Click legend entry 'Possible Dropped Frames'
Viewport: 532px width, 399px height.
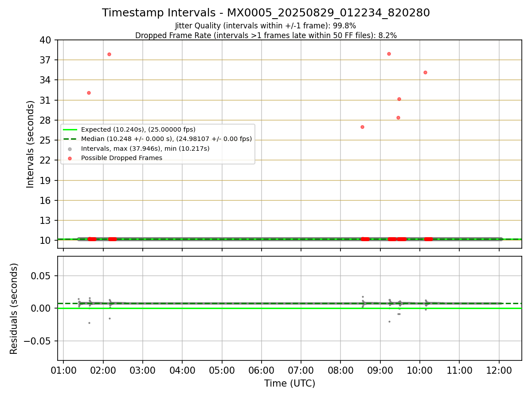121,158
